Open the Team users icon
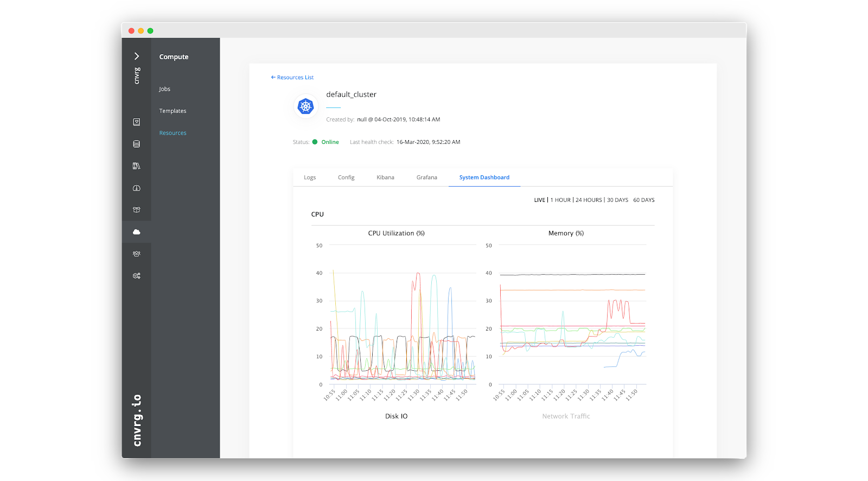 click(x=137, y=254)
